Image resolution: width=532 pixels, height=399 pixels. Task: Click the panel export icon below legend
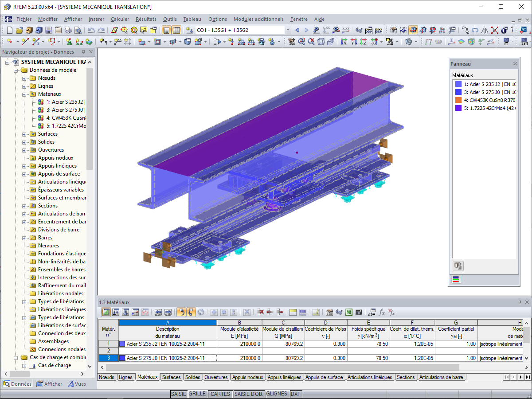tap(458, 266)
